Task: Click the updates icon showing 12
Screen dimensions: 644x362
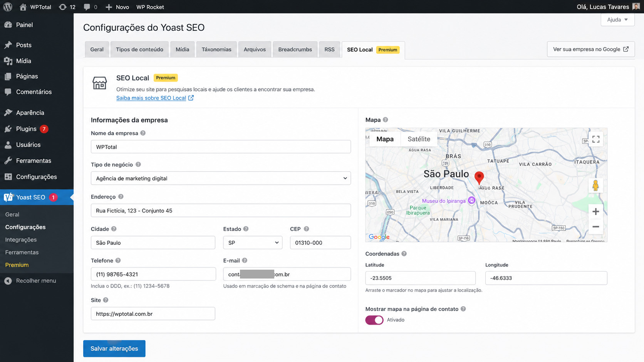Action: pyautogui.click(x=62, y=7)
